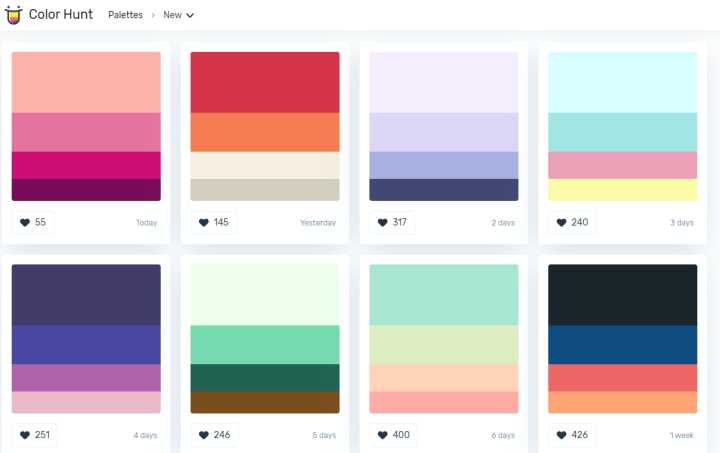Select dark plum swatch in 55-likes palette

86,190
